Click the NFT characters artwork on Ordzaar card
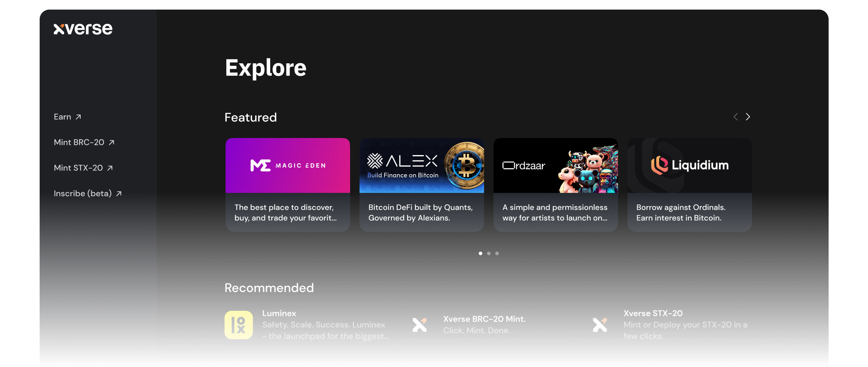 pyautogui.click(x=588, y=168)
